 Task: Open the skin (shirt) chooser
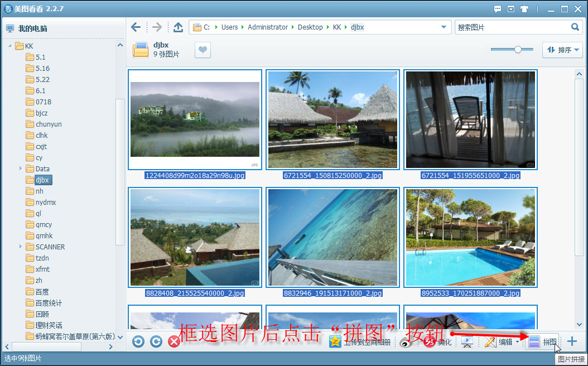(524, 9)
